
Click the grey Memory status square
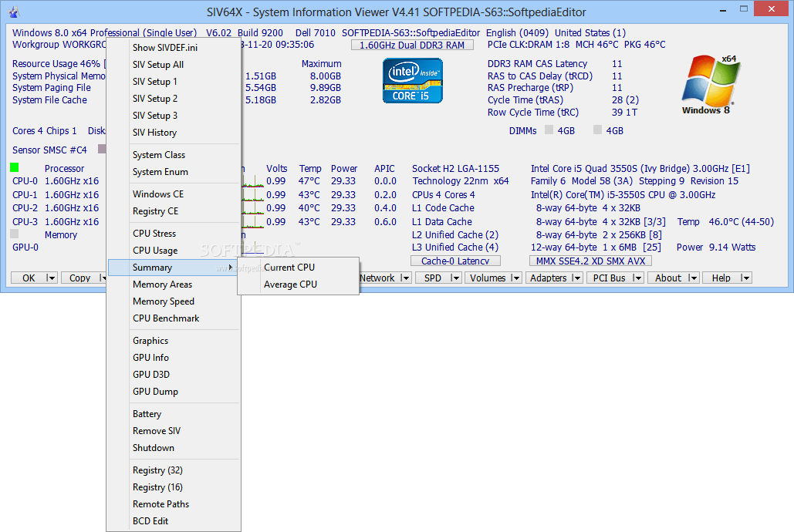click(x=14, y=234)
